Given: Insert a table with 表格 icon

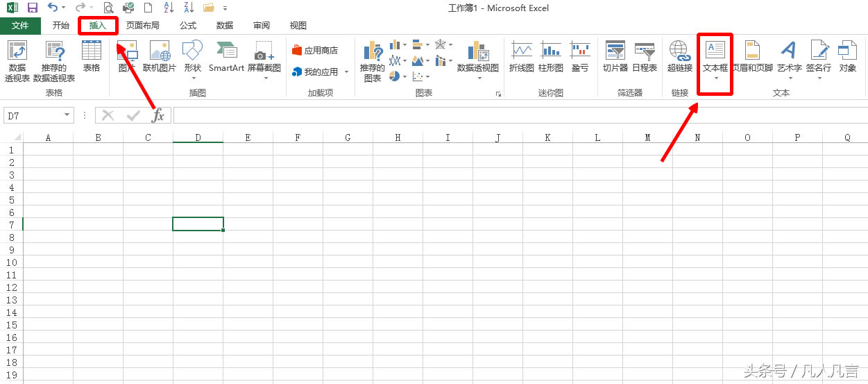Looking at the screenshot, I should tap(91, 57).
